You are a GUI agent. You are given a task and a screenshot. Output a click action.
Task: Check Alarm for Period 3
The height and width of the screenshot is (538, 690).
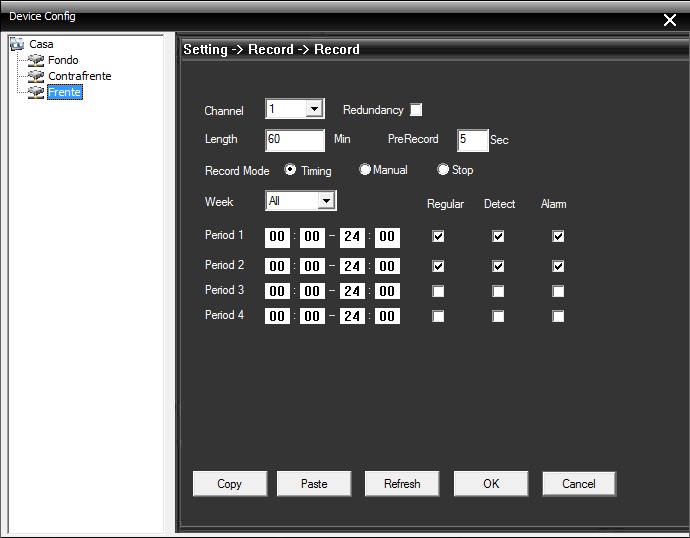[x=558, y=291]
